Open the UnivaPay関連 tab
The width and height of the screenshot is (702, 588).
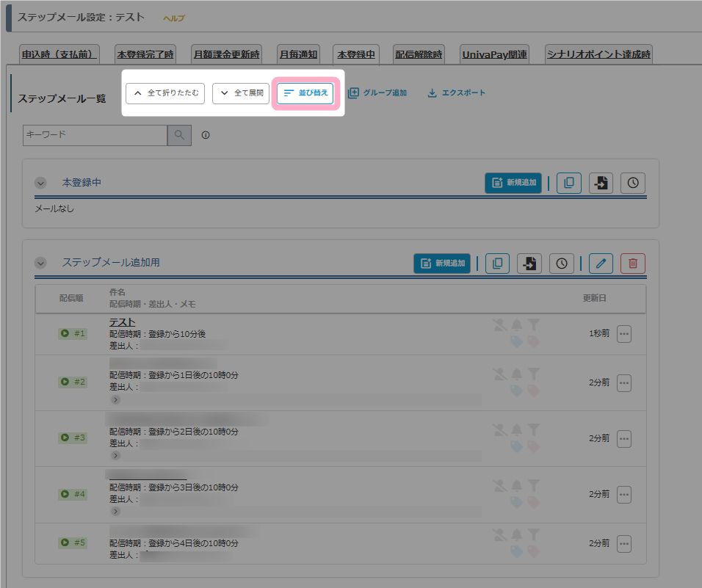(494, 54)
